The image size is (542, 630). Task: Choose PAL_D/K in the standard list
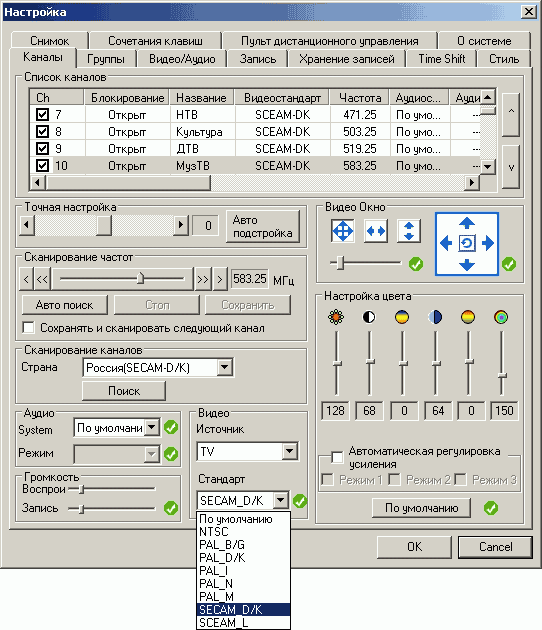click(x=243, y=558)
